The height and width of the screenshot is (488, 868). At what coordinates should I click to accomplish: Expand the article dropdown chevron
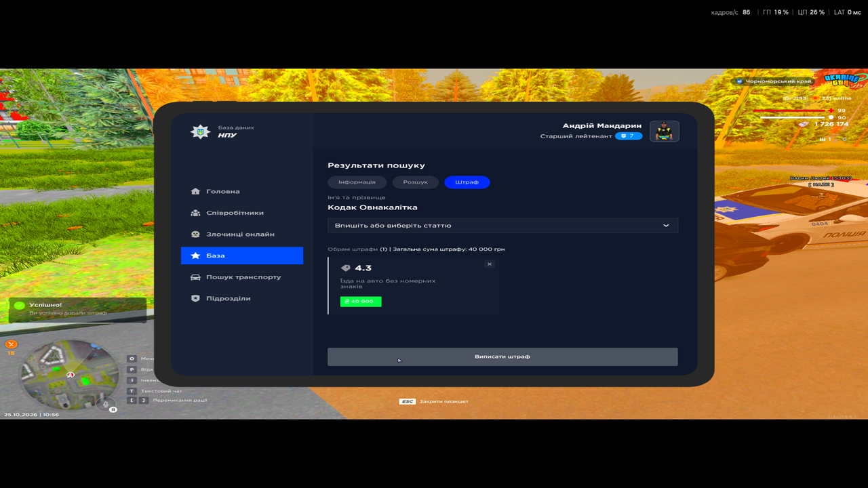666,226
